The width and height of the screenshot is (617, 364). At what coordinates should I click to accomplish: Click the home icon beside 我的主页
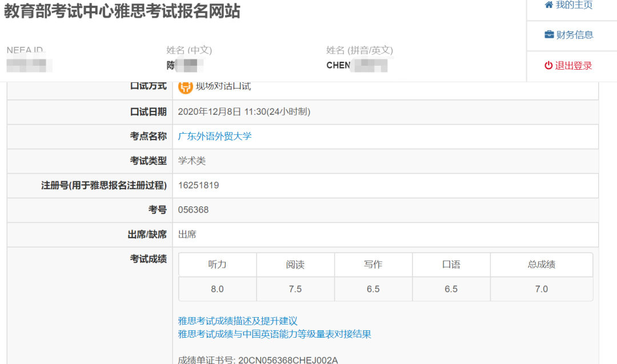(549, 5)
